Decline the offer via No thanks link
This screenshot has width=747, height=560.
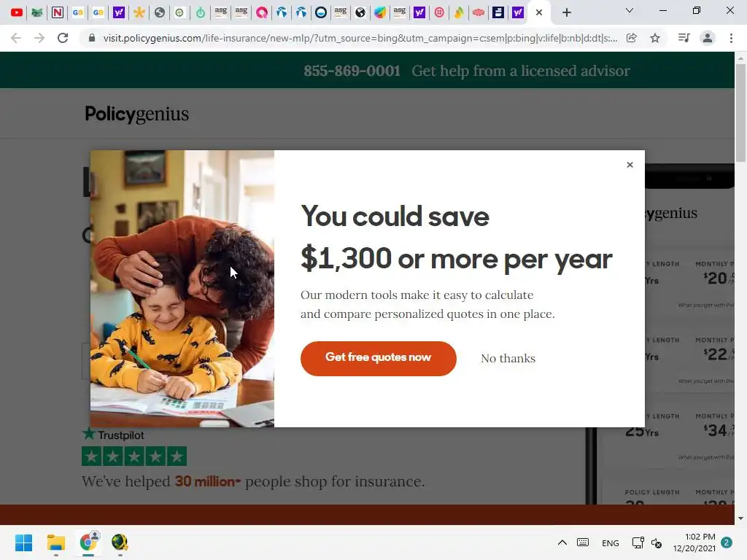point(508,359)
